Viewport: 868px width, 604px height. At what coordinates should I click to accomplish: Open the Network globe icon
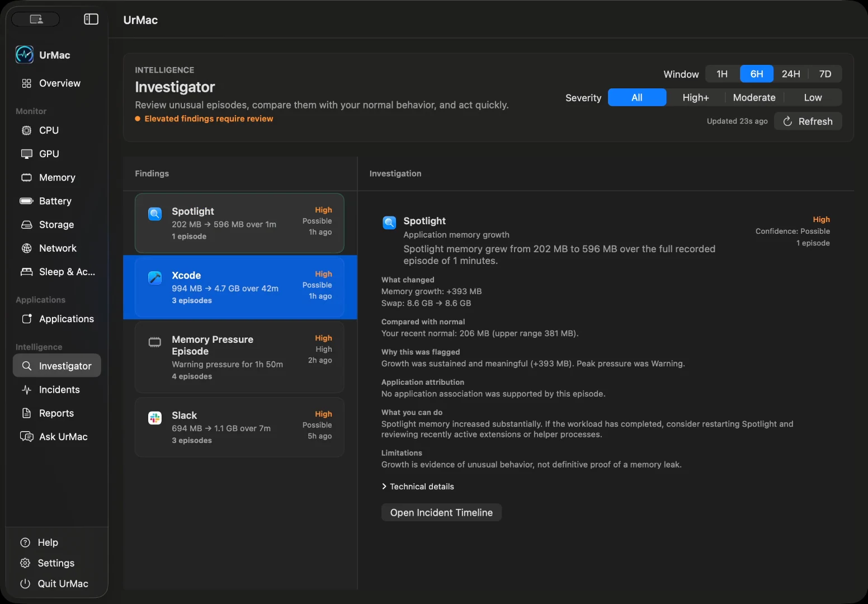(x=26, y=248)
